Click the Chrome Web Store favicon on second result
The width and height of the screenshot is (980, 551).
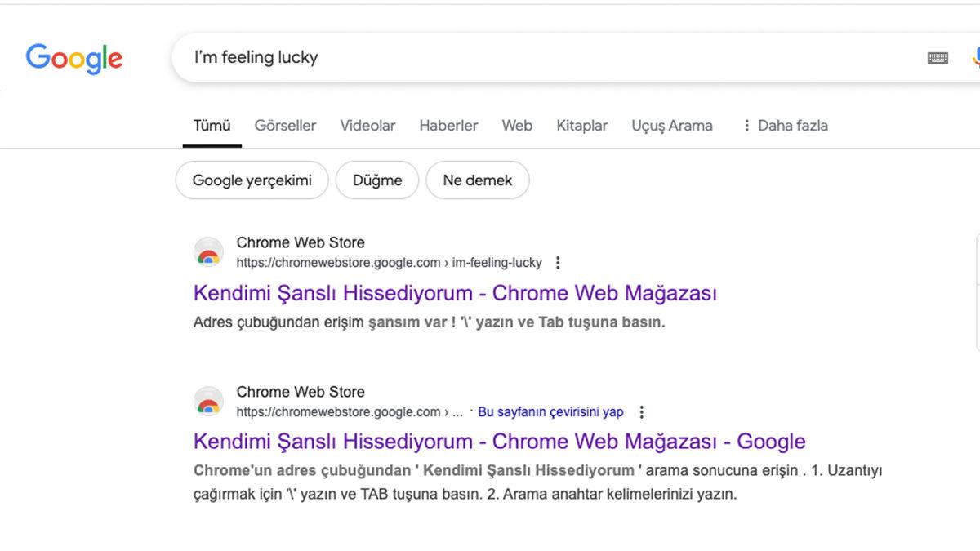pyautogui.click(x=208, y=401)
